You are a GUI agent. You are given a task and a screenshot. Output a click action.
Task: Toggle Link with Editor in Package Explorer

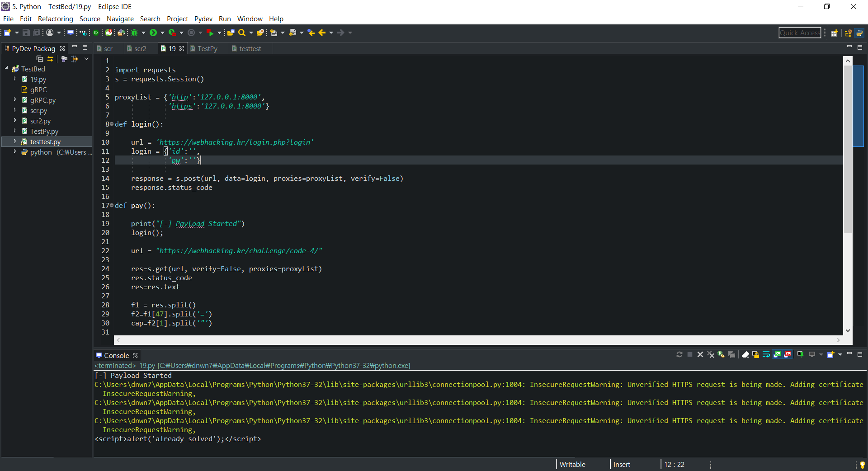(x=50, y=59)
